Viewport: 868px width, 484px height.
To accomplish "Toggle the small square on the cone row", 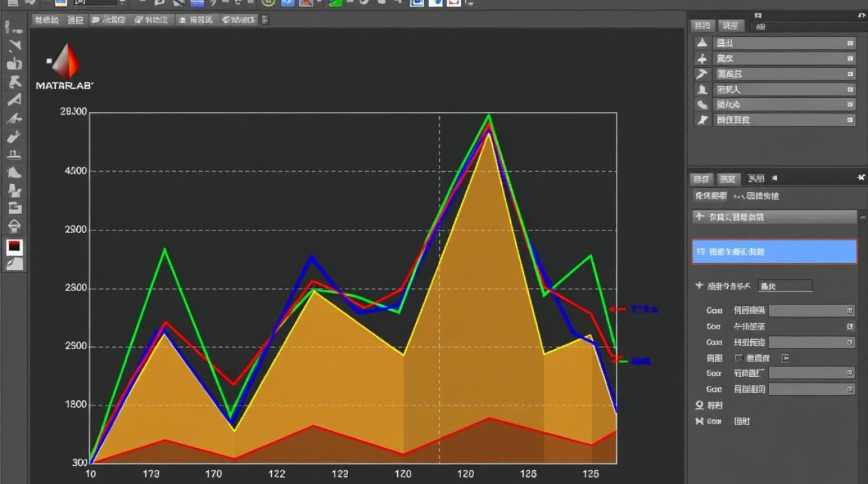I will 850,43.
